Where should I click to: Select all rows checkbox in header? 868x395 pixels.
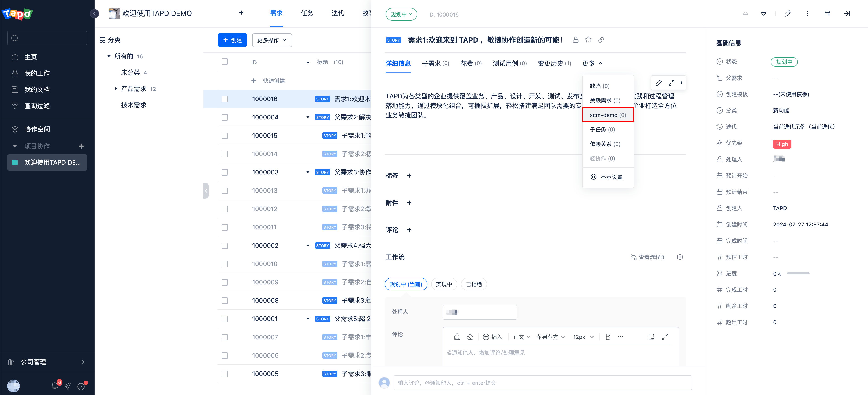(225, 62)
